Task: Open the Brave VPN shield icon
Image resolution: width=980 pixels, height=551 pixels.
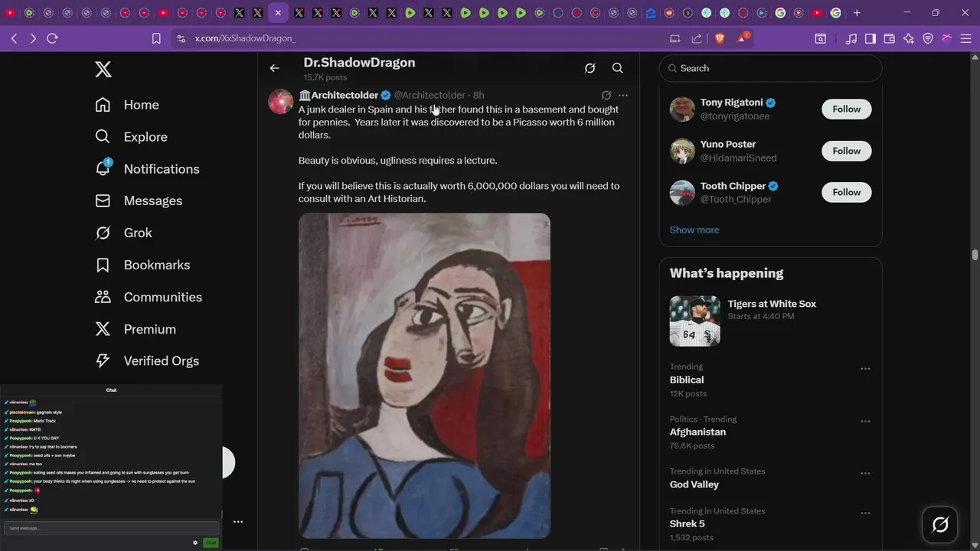Action: click(928, 38)
